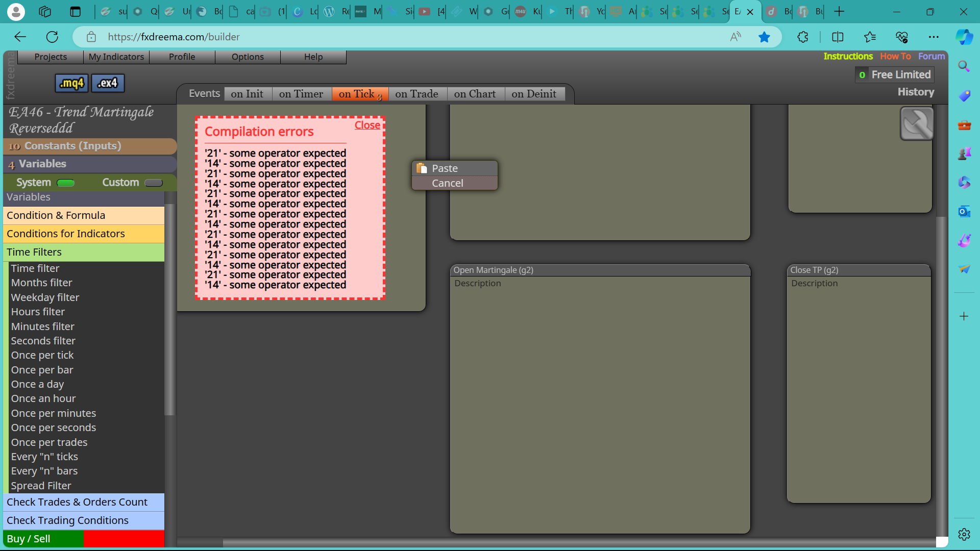Open sidebar tools briefcase icon
Screen dimensions: 980x551
964,125
